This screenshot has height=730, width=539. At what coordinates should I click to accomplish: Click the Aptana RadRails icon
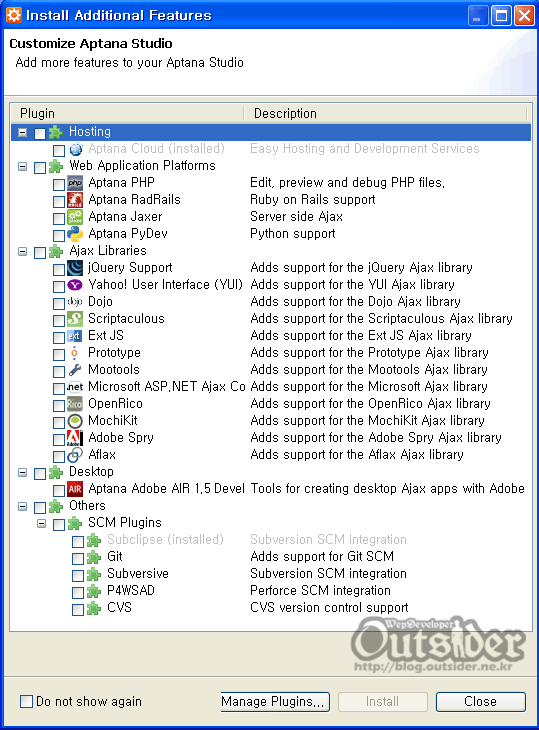tap(75, 200)
